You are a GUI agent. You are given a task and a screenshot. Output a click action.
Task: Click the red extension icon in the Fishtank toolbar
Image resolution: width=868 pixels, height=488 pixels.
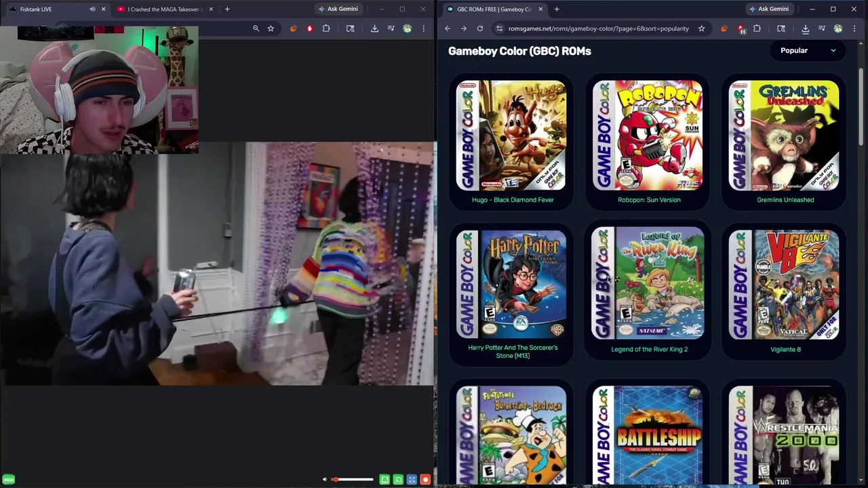point(310,28)
